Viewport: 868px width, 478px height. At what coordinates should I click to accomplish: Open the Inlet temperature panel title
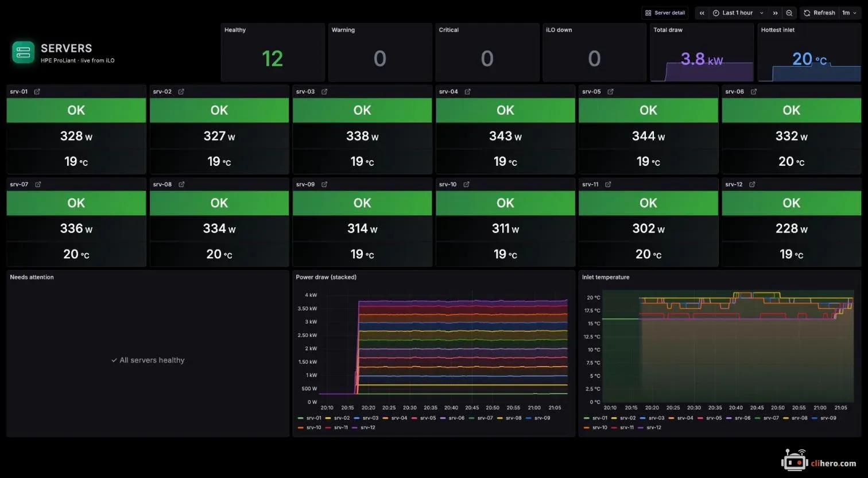click(606, 277)
